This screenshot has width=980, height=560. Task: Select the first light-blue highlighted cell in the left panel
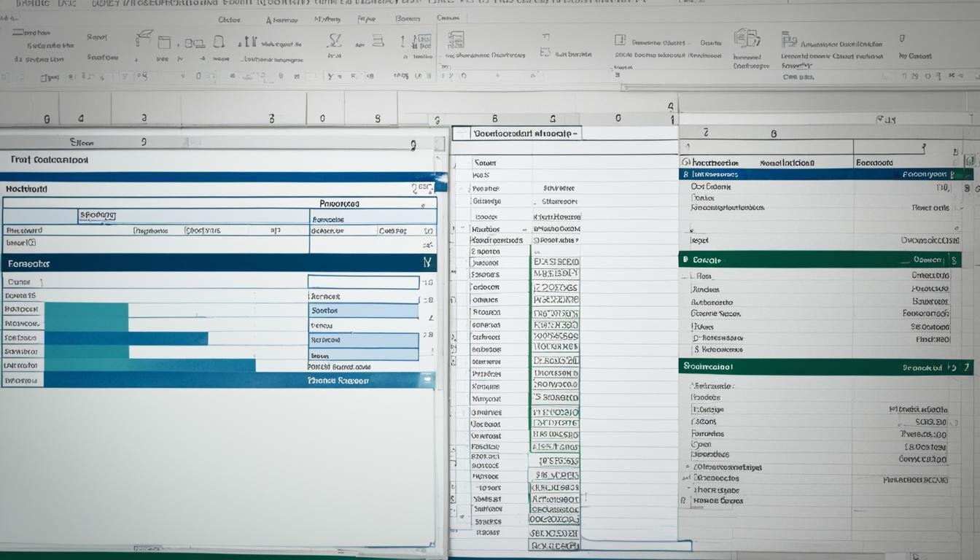(363, 311)
